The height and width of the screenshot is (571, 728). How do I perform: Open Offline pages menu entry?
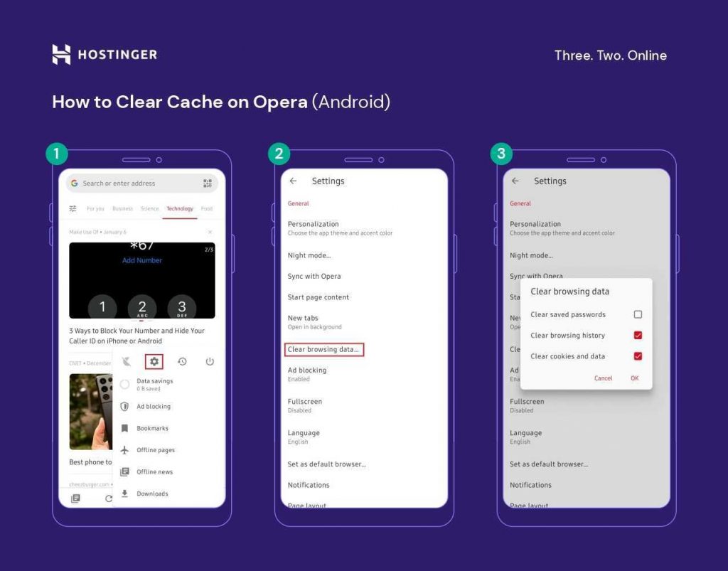(x=156, y=450)
